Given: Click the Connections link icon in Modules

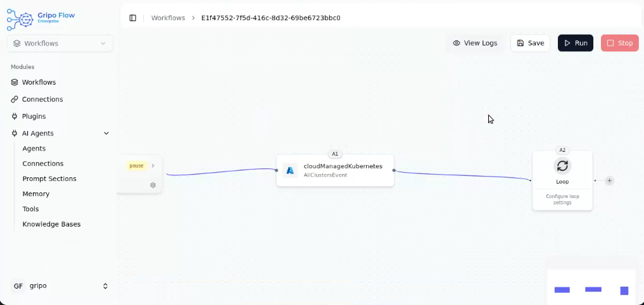Looking at the screenshot, I should pos(15,99).
